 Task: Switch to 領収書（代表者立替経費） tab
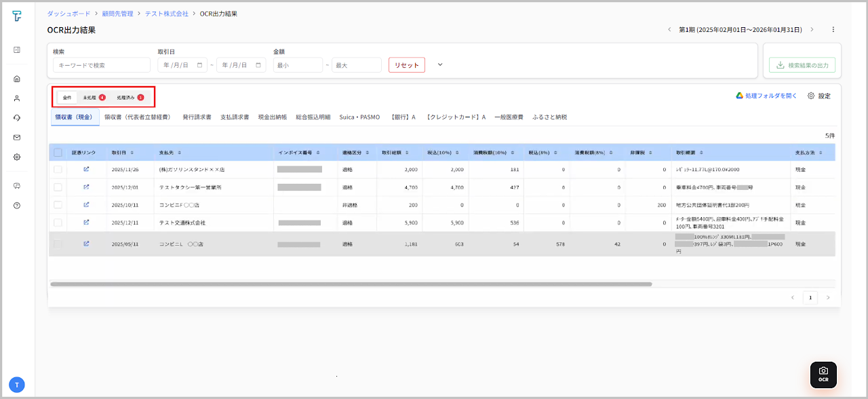pyautogui.click(x=137, y=117)
